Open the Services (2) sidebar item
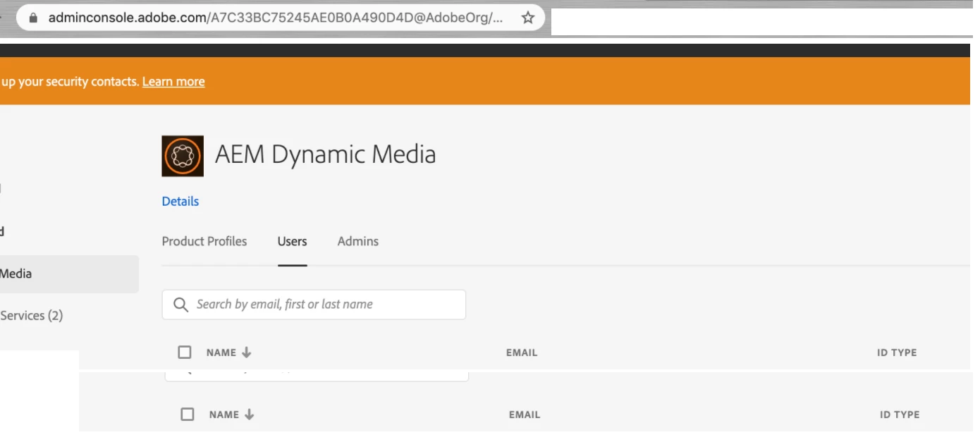This screenshot has width=980, height=435. pyautogui.click(x=32, y=316)
